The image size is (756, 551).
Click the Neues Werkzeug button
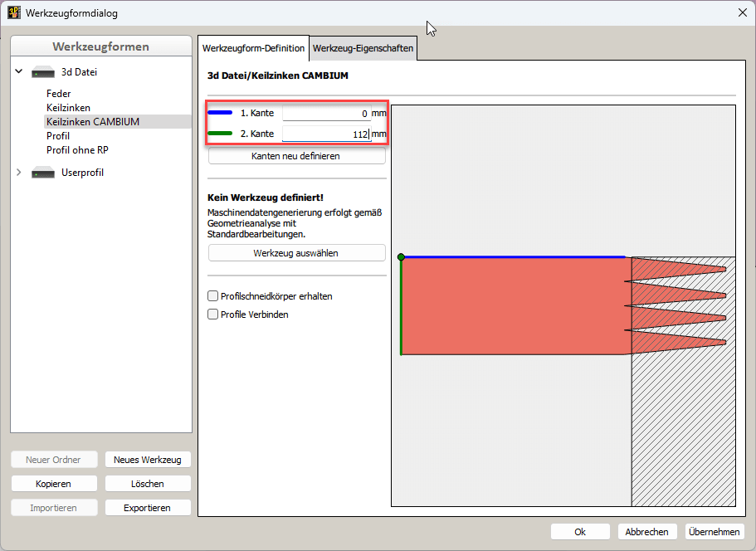pos(148,460)
